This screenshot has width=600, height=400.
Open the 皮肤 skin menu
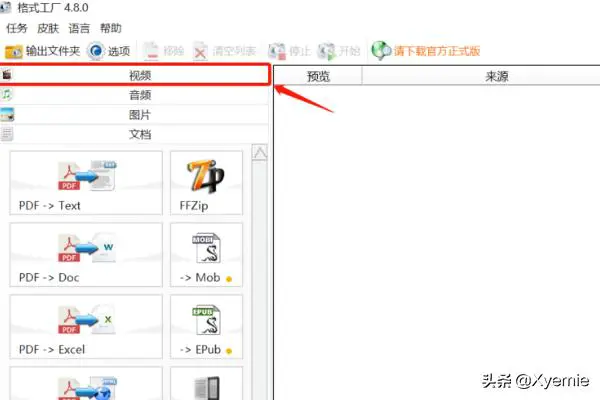pos(47,29)
